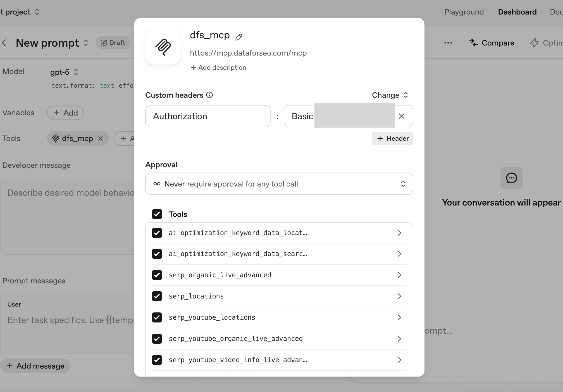
Task: Click the serp_locations tool name
Action: click(196, 296)
